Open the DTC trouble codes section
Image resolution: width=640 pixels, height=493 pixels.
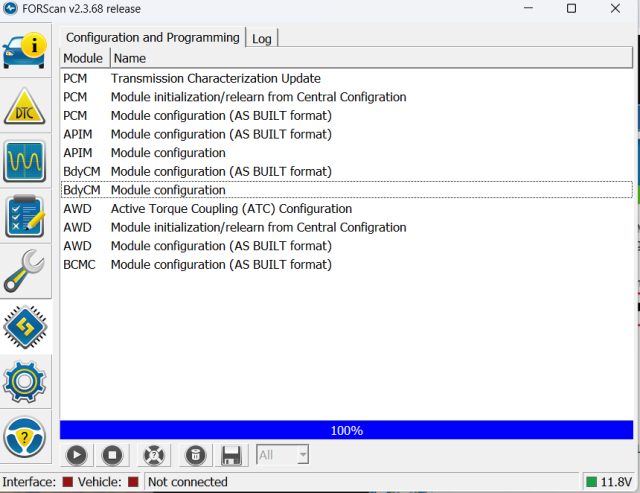pos(25,106)
